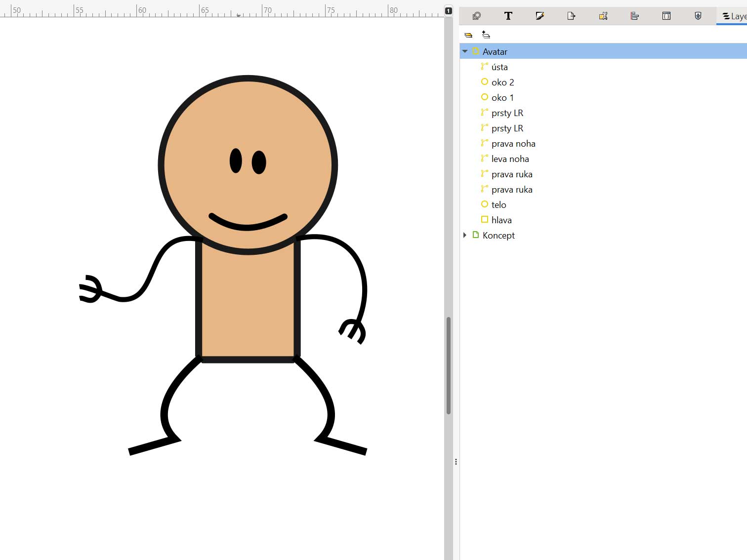Select the "leva noha" path item
The width and height of the screenshot is (747, 560).
510,159
